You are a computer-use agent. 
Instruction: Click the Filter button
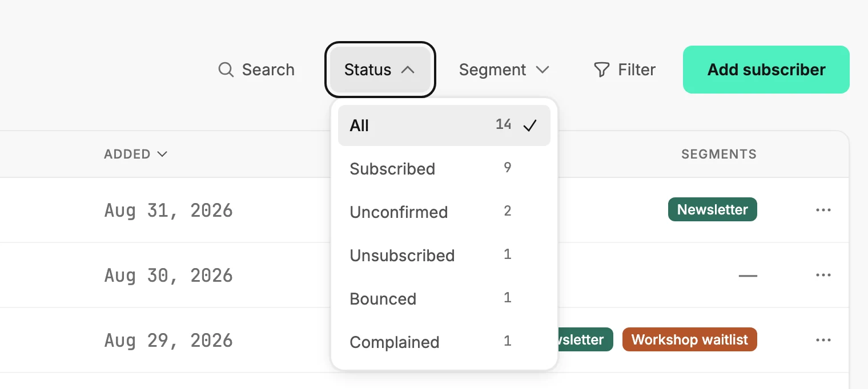click(x=625, y=70)
